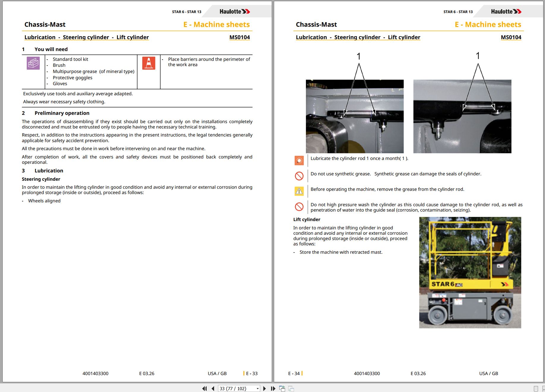Jump to the last page

273,388
